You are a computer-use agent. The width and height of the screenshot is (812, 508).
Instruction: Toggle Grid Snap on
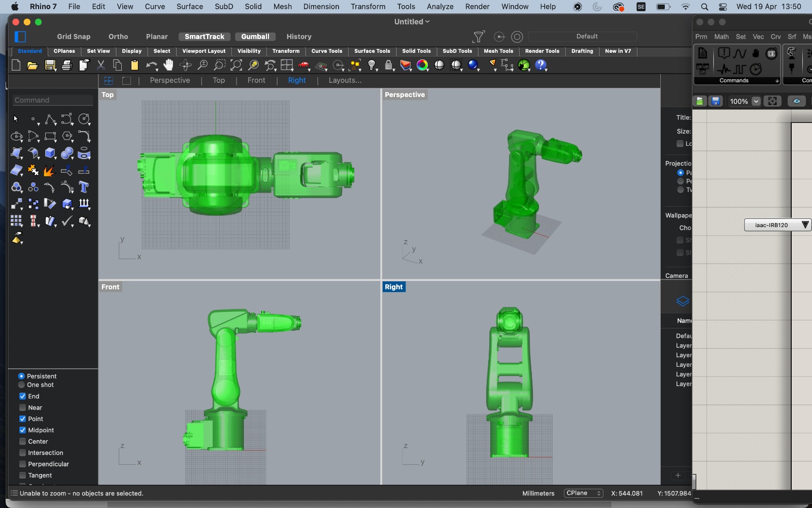pyautogui.click(x=74, y=37)
